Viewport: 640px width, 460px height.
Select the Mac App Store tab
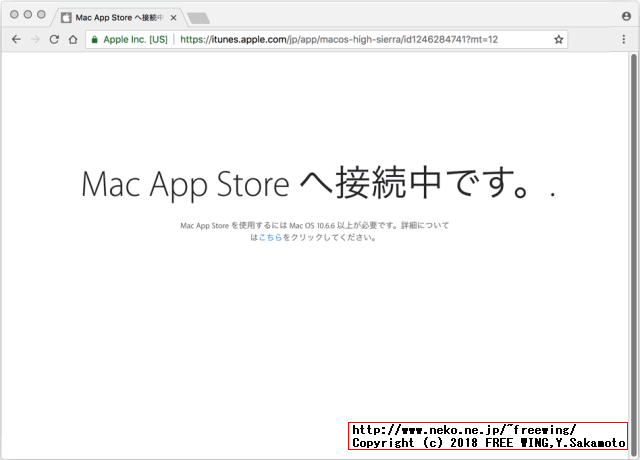(119, 18)
